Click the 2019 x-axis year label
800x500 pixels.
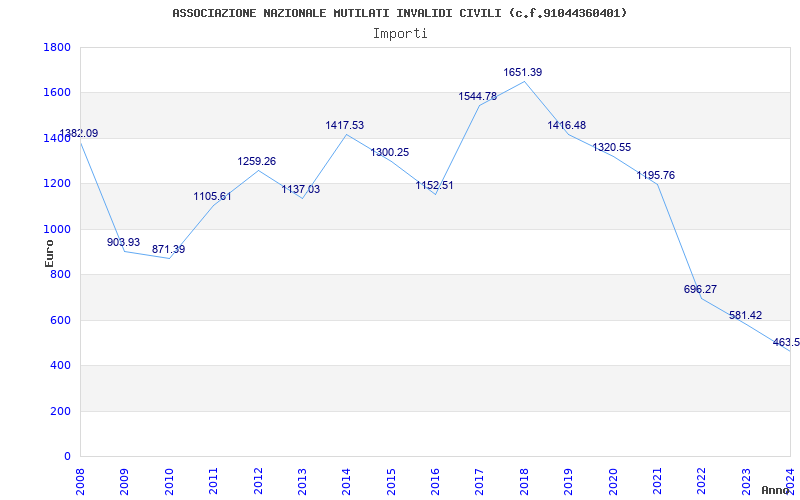[x=568, y=481]
